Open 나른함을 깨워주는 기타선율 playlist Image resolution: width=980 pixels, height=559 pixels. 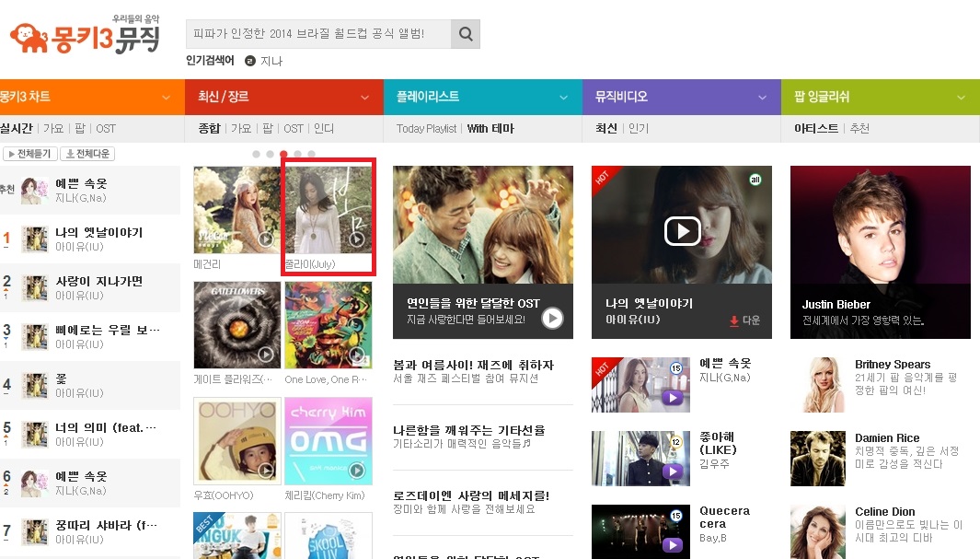(x=468, y=430)
